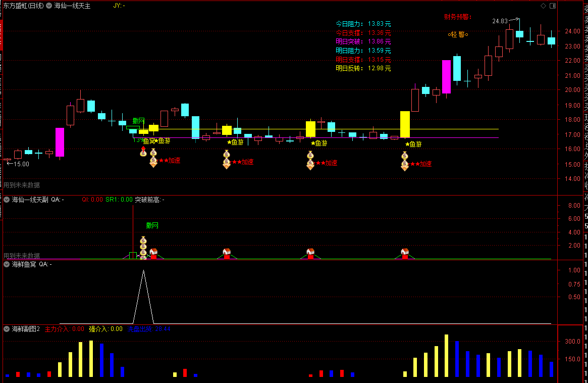Select the stock title 东方盛虹(日线)
This screenshot has width=588, height=383.
coord(24,6)
